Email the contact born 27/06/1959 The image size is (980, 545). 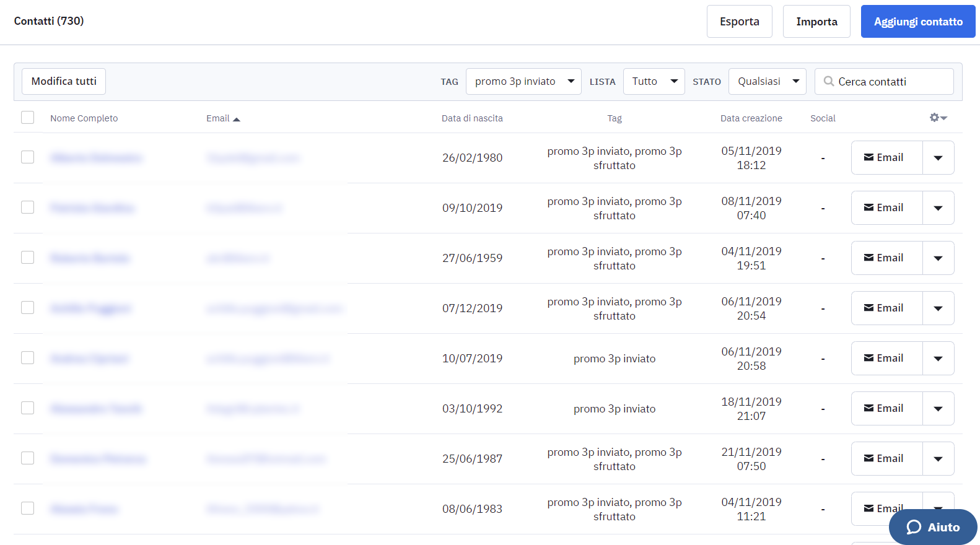click(887, 258)
